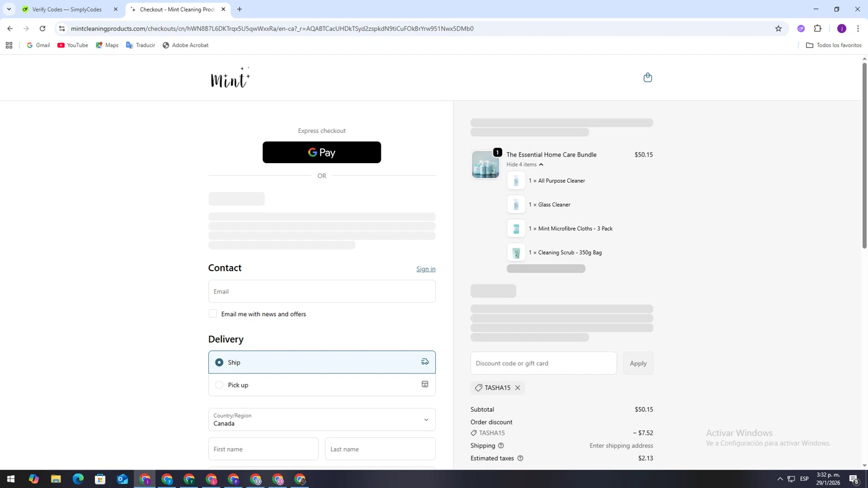Viewport: 868px width, 488px height.
Task: Open a new browser tab
Action: pyautogui.click(x=240, y=9)
